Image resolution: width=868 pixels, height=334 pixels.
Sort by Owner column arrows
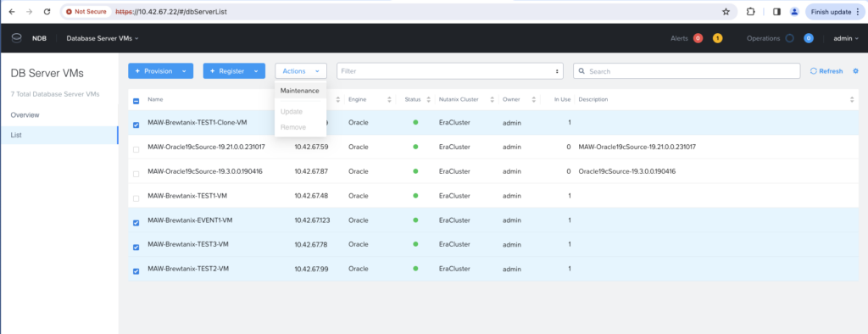(x=534, y=100)
